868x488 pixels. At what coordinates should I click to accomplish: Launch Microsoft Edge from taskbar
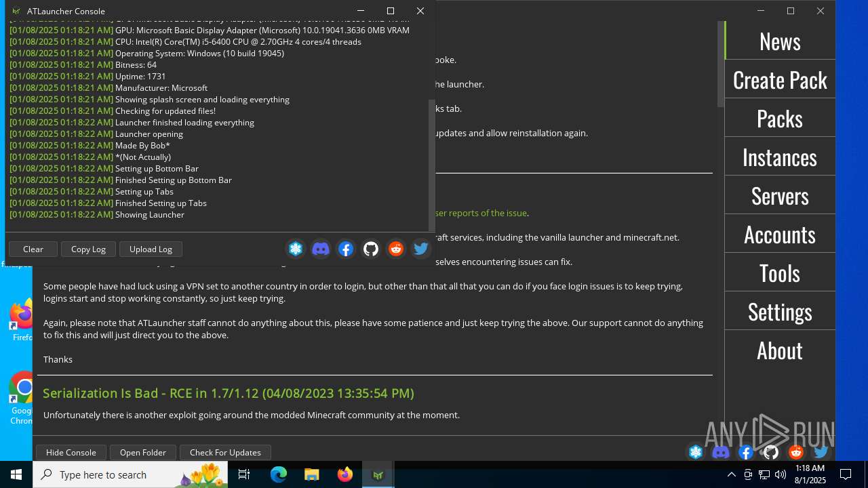(x=279, y=474)
